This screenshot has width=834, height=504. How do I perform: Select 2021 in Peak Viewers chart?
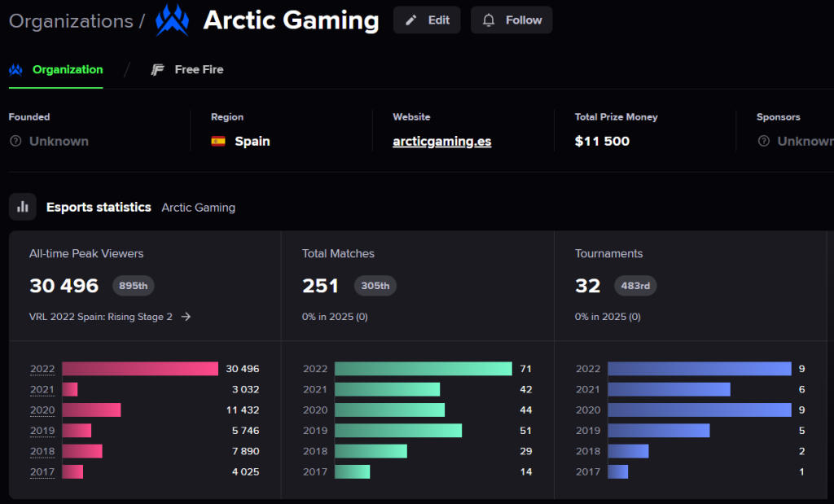pyautogui.click(x=42, y=389)
